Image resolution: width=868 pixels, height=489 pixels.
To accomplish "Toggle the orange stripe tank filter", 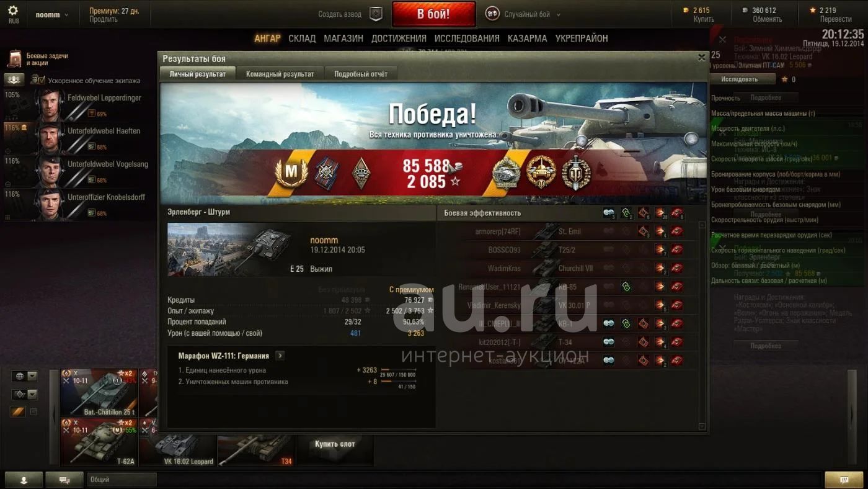I will click(18, 411).
